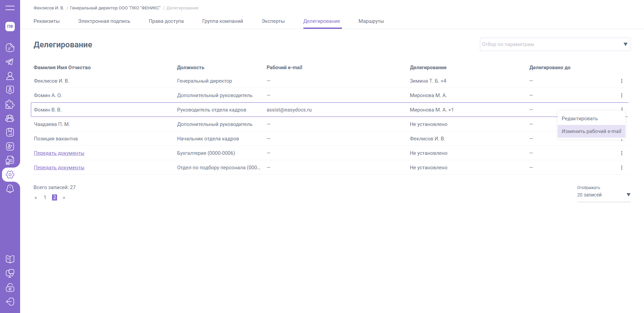The image size is (644, 313).
Task: Go to page 1 in pagination
Action: (45, 197)
